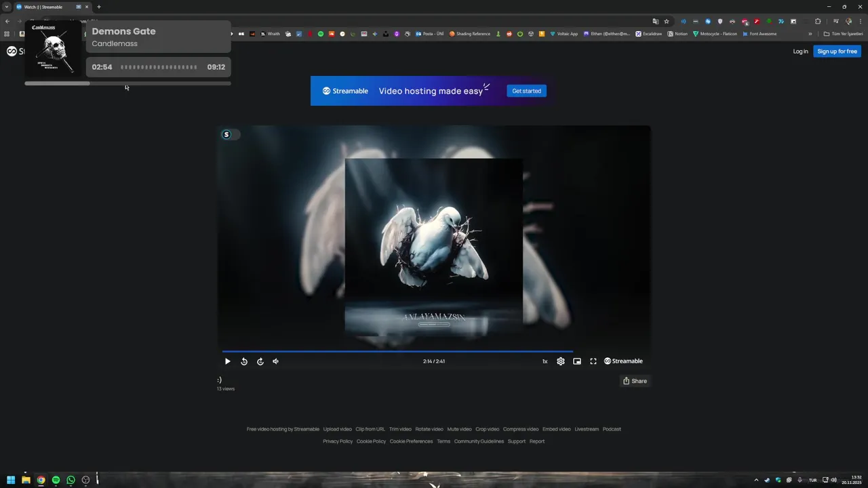The height and width of the screenshot is (488, 868).
Task: Open the browser translate icon
Action: (x=655, y=21)
